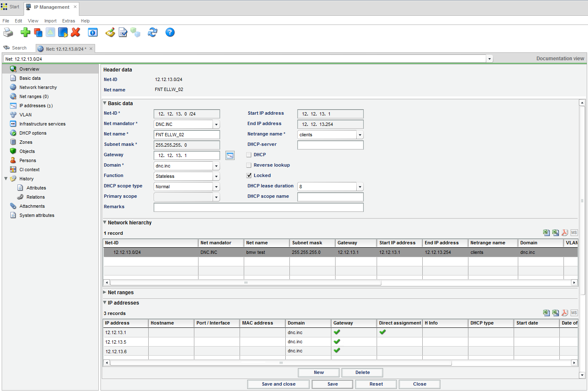This screenshot has width=588, height=391.
Task: Click the Reset button
Action: [376, 384]
